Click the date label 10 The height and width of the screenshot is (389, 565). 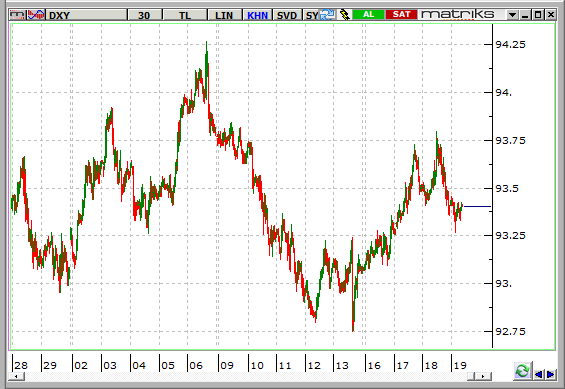(257, 366)
